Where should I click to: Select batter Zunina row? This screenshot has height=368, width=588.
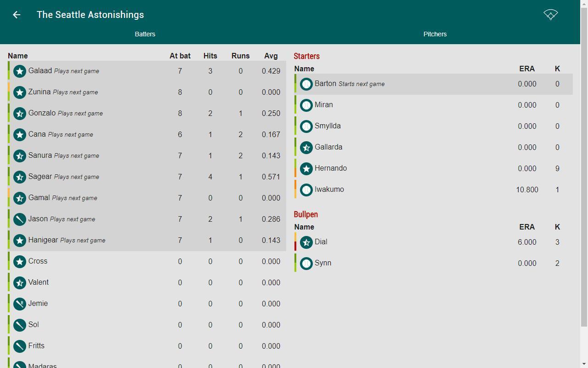point(147,92)
